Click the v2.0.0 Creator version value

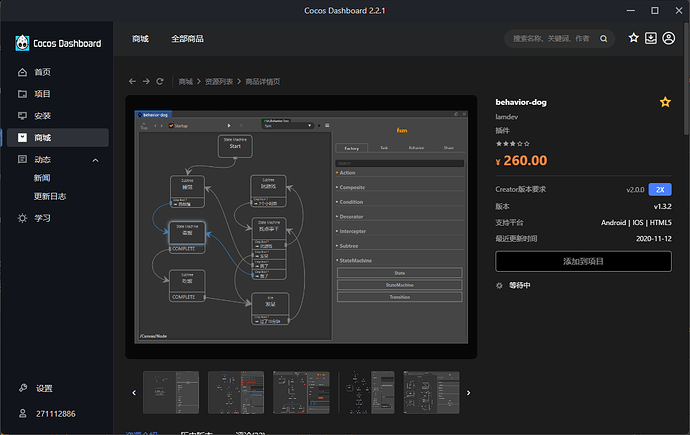[635, 190]
